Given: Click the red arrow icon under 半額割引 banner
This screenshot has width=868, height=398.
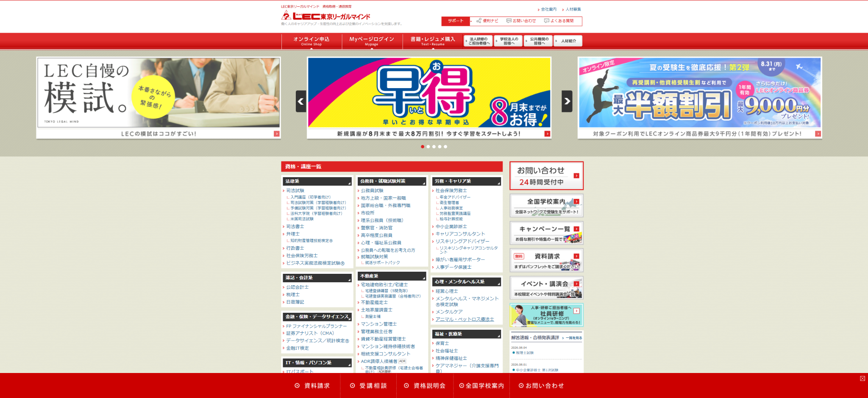Looking at the screenshot, I should pyautogui.click(x=818, y=134).
